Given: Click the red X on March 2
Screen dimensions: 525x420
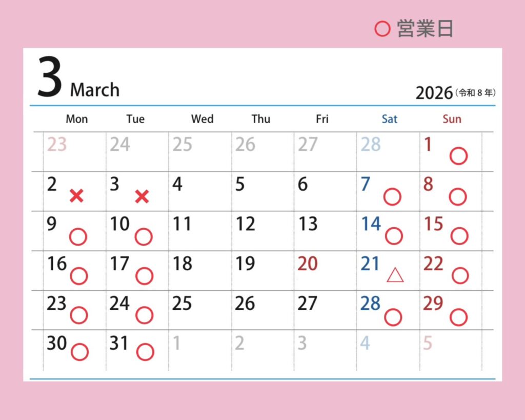Looking at the screenshot, I should pyautogui.click(x=76, y=195).
